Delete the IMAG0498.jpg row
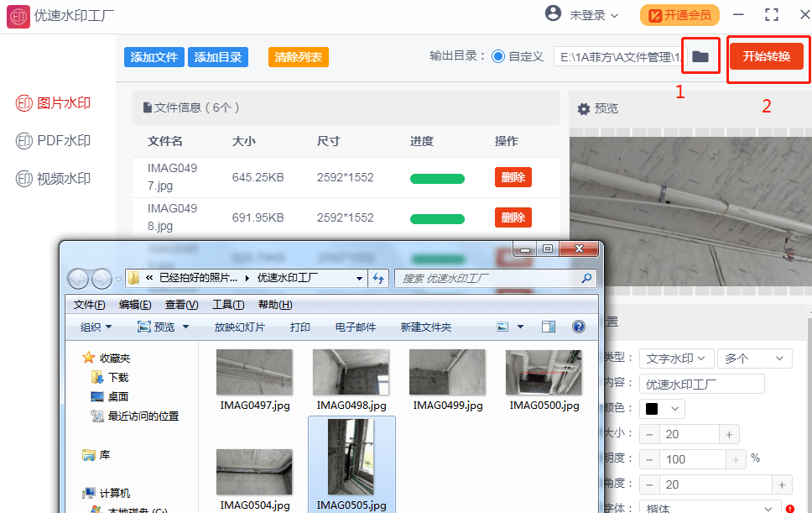812x513 pixels. [513, 217]
